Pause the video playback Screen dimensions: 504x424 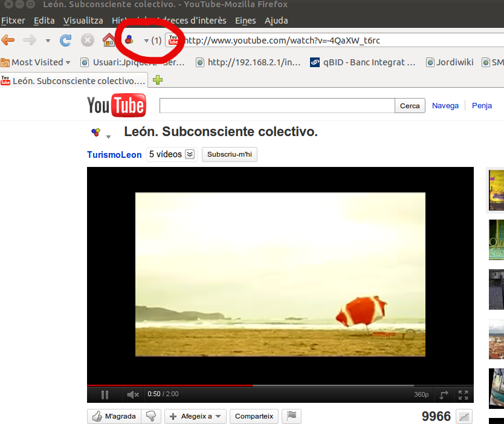(x=105, y=395)
